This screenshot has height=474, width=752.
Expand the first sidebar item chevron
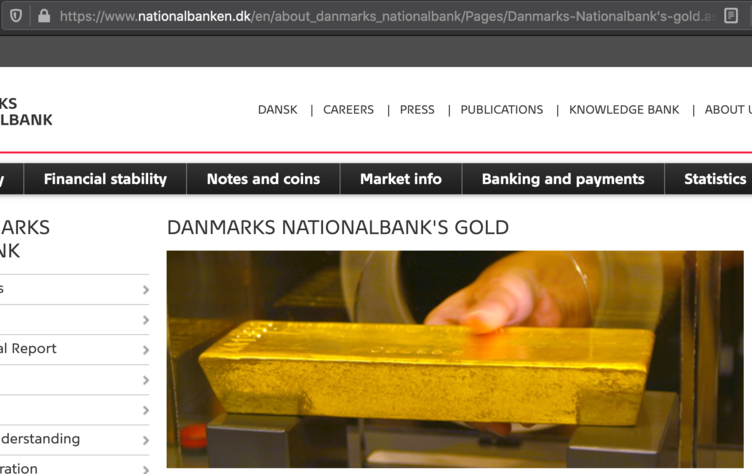pyautogui.click(x=146, y=290)
